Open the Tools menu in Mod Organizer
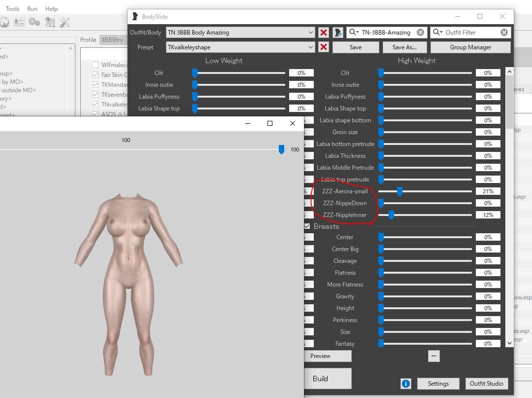The height and width of the screenshot is (398, 532). 12,8
